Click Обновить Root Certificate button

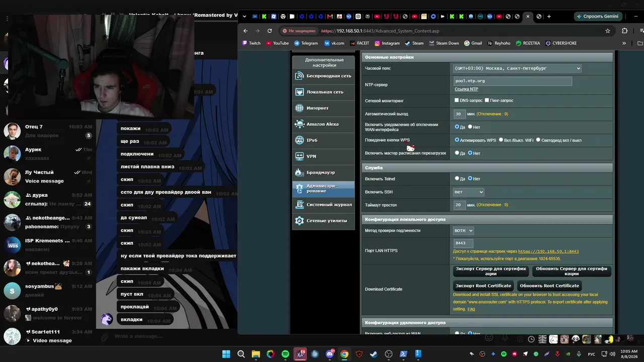click(x=549, y=286)
